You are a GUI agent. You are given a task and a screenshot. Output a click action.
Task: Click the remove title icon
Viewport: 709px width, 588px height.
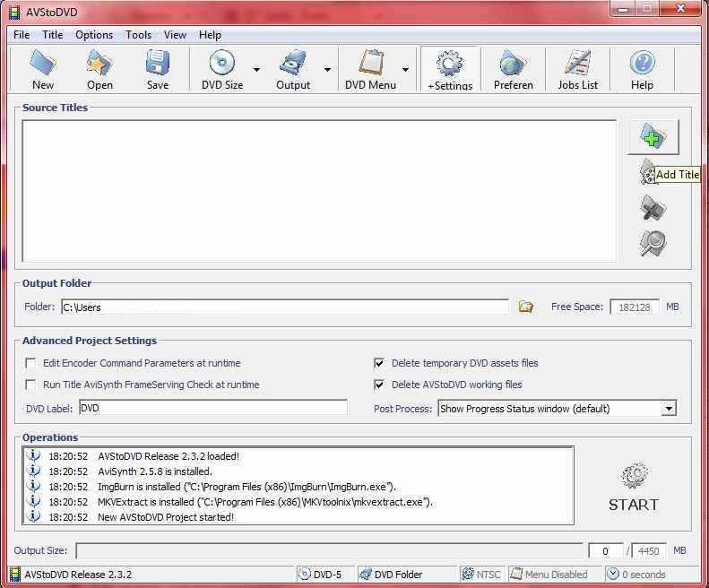click(x=653, y=208)
